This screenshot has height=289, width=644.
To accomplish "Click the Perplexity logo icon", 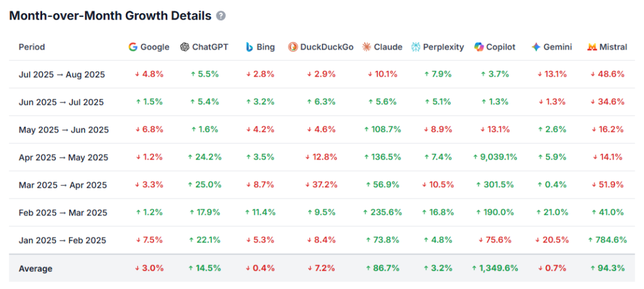I will [x=416, y=47].
